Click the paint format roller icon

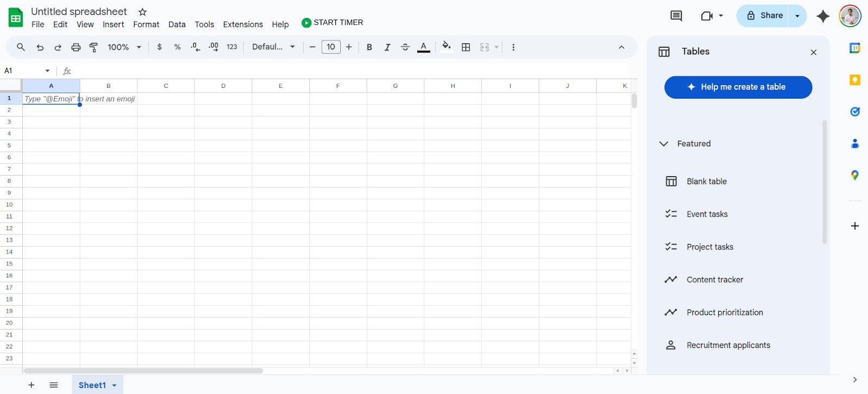(94, 47)
